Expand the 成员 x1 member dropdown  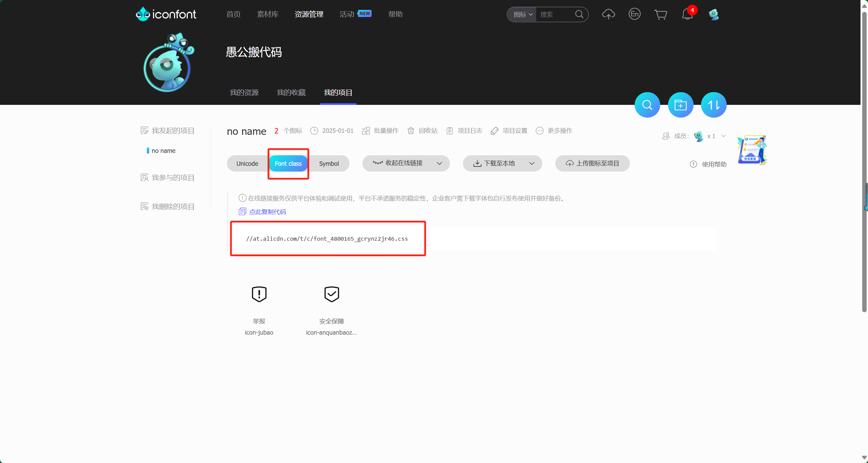(x=723, y=136)
